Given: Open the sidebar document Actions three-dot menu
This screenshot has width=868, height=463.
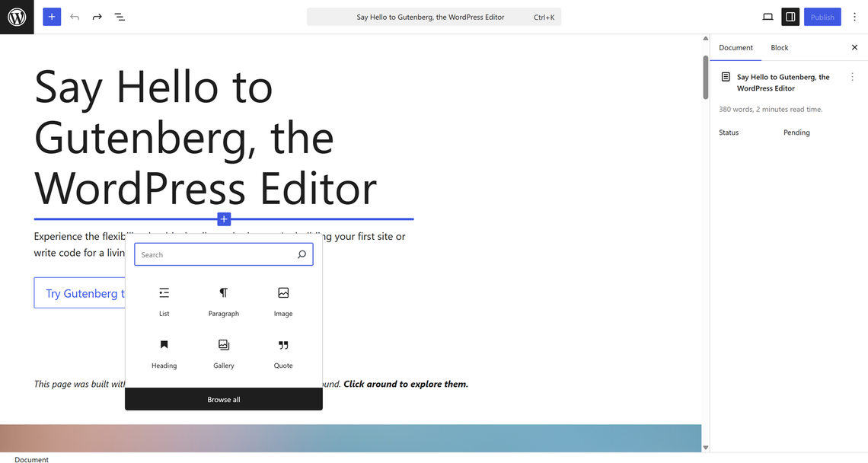Looking at the screenshot, I should 852,77.
